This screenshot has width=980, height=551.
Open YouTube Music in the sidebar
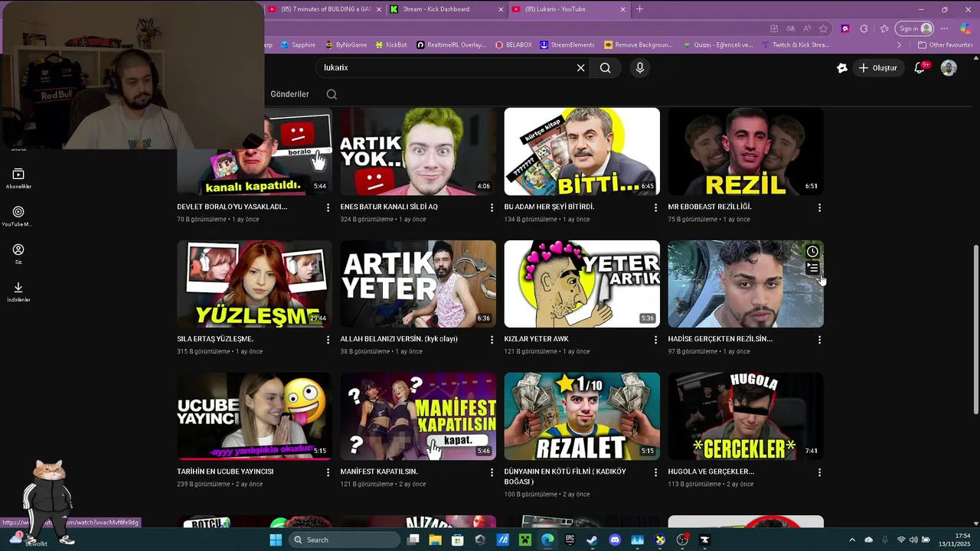click(x=18, y=216)
